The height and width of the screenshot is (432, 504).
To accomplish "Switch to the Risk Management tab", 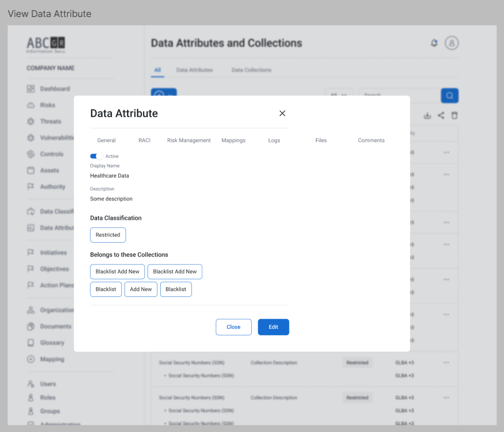I will 189,141.
